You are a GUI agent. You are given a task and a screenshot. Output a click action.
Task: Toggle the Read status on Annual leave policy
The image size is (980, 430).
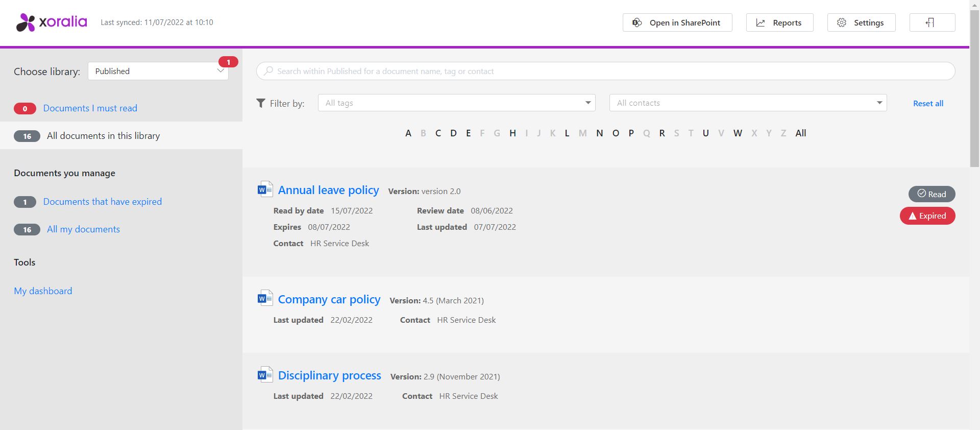932,194
